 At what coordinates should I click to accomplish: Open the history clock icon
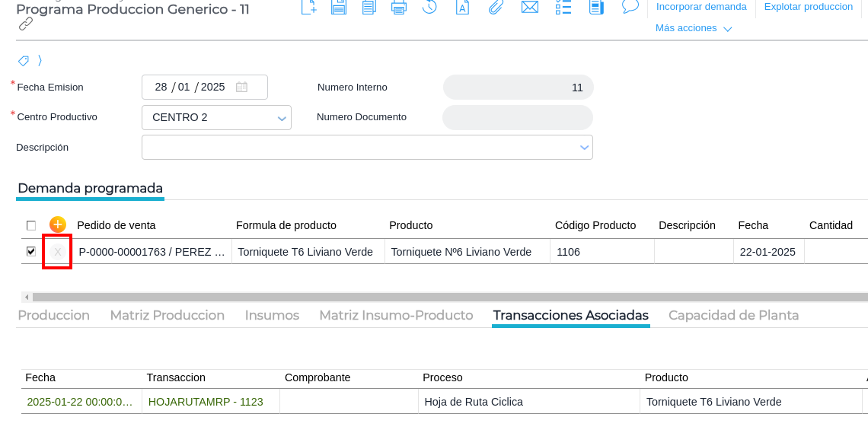[429, 7]
